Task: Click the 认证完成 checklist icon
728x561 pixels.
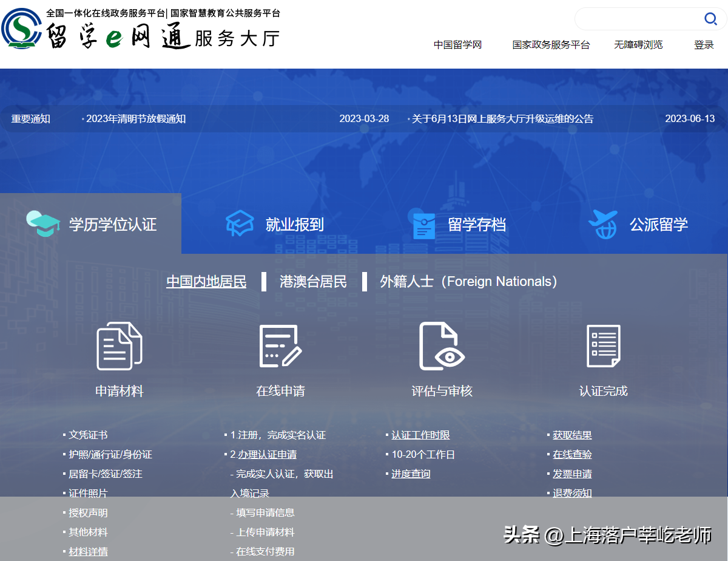Action: click(603, 346)
